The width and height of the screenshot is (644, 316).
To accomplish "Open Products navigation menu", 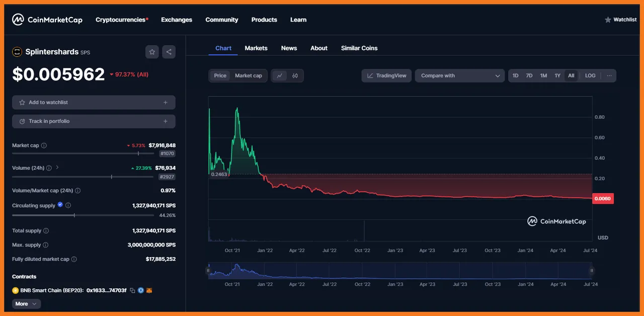I will point(264,20).
